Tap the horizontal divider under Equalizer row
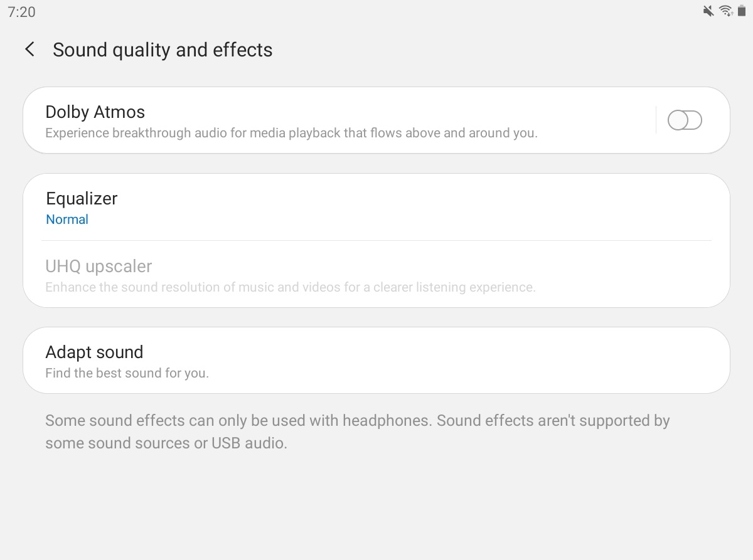The image size is (753, 560). point(376,240)
